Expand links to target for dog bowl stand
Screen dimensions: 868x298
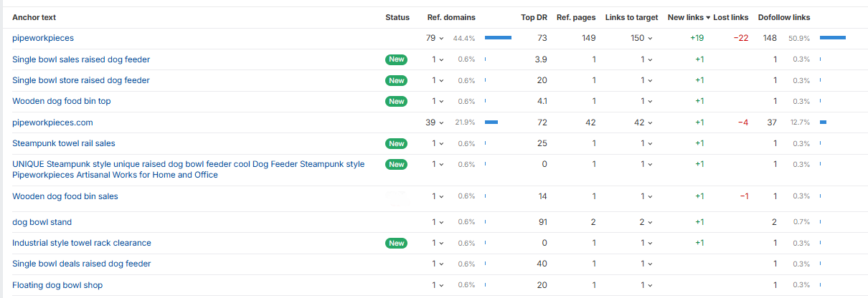pos(646,222)
